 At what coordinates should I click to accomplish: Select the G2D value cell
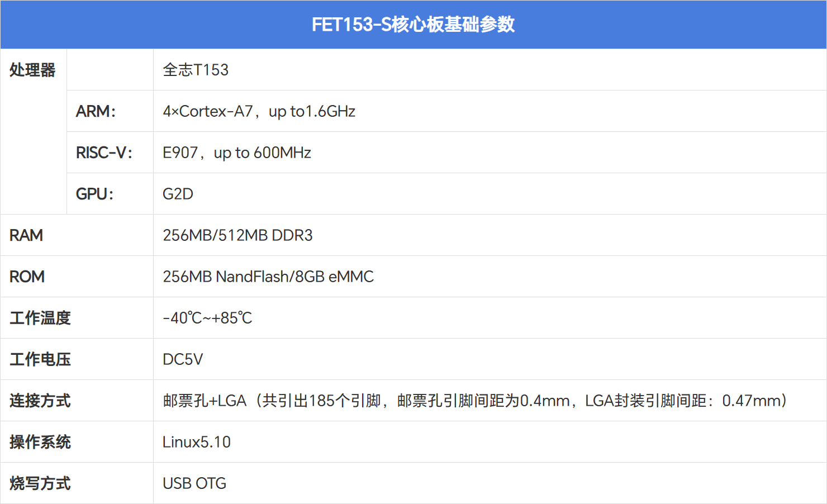click(x=178, y=194)
